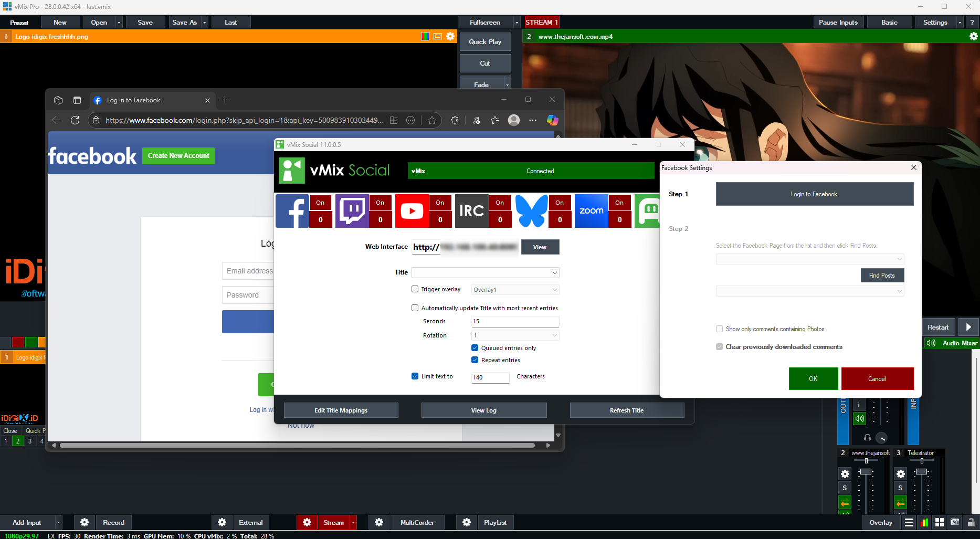
Task: Click the Find Posts button
Action: 882,276
